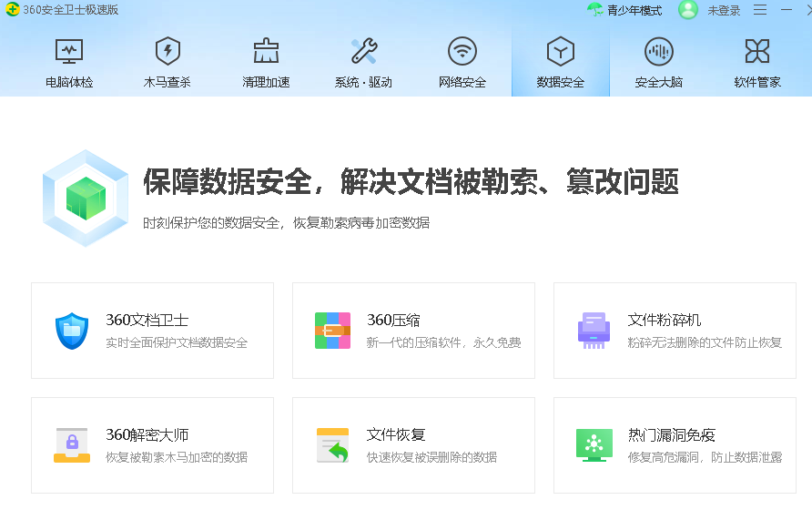Screen dimensions: 812x510
Task: Open the 360压缩 title
Action: (393, 320)
